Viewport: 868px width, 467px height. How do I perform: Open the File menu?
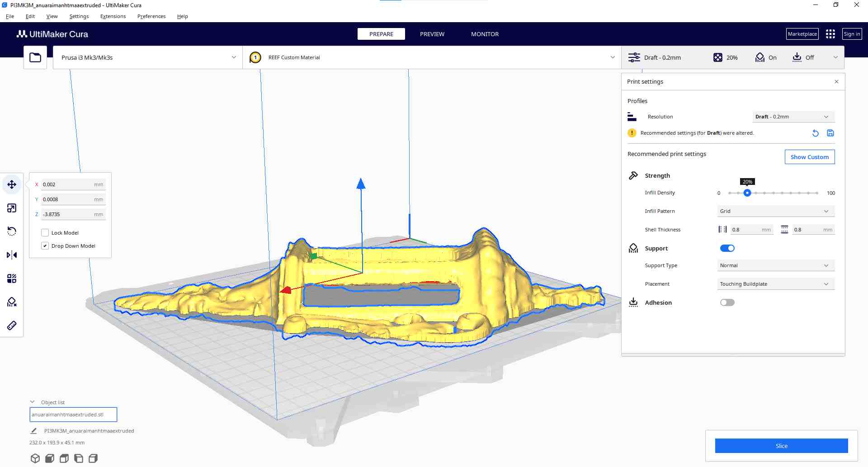(9, 16)
